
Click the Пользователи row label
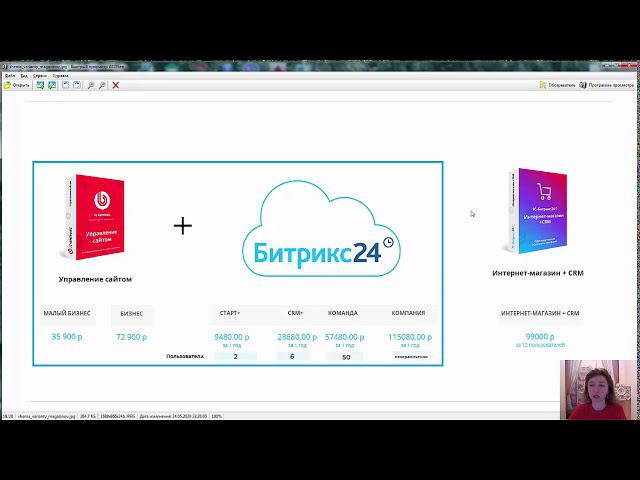pos(185,356)
